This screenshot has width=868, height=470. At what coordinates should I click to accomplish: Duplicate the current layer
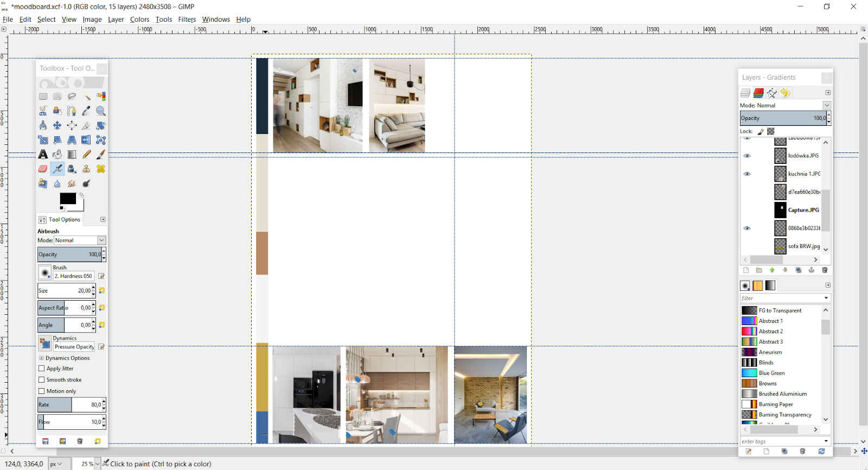tap(799, 270)
